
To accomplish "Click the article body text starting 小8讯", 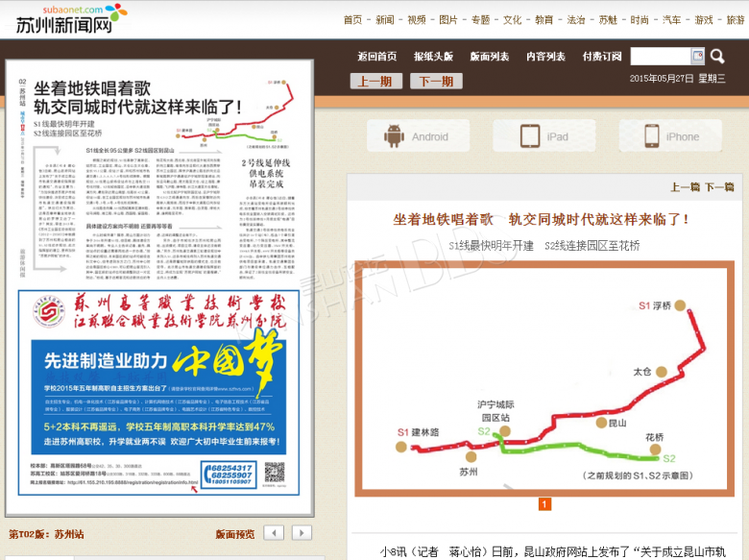I will pos(553,552).
